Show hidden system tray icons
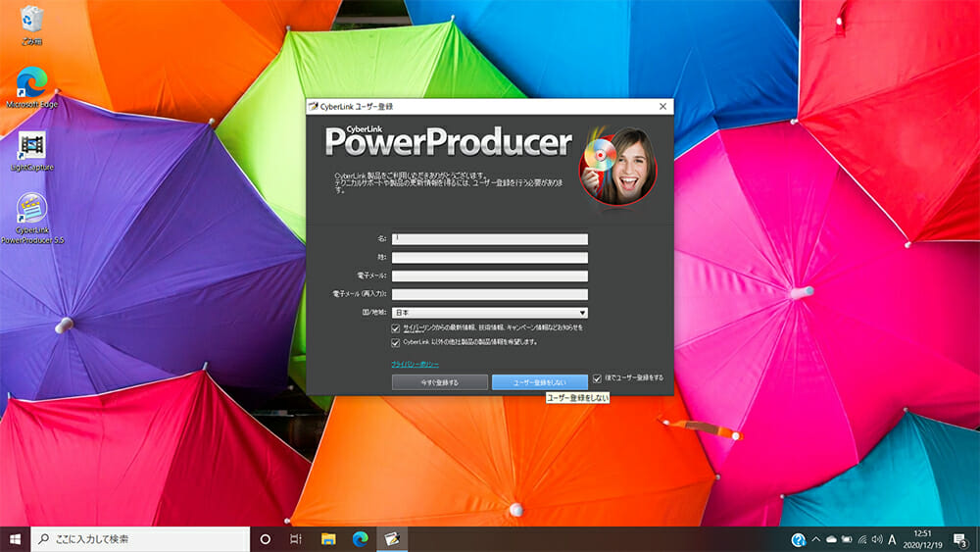Image resolution: width=980 pixels, height=552 pixels. click(815, 539)
